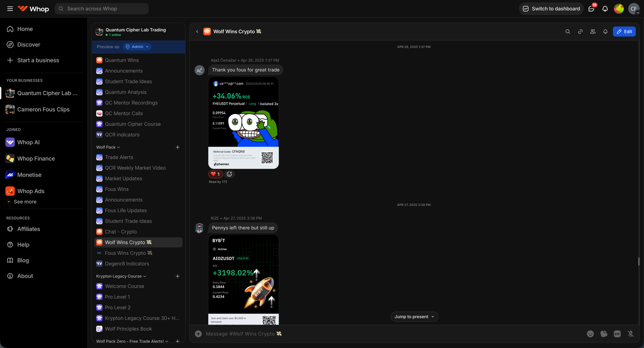644x348 pixels.
Task: Focus the Search across Whop field
Action: [x=101, y=9]
